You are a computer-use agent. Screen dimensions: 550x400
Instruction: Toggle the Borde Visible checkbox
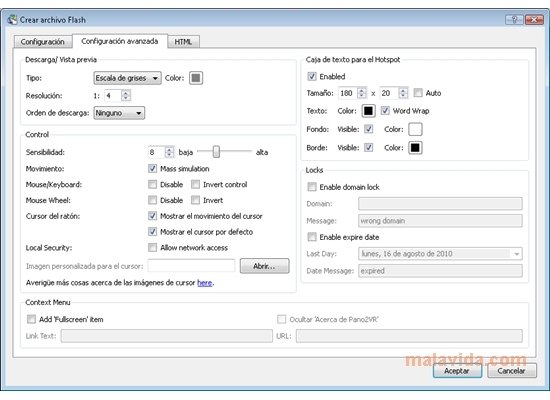[x=368, y=147]
